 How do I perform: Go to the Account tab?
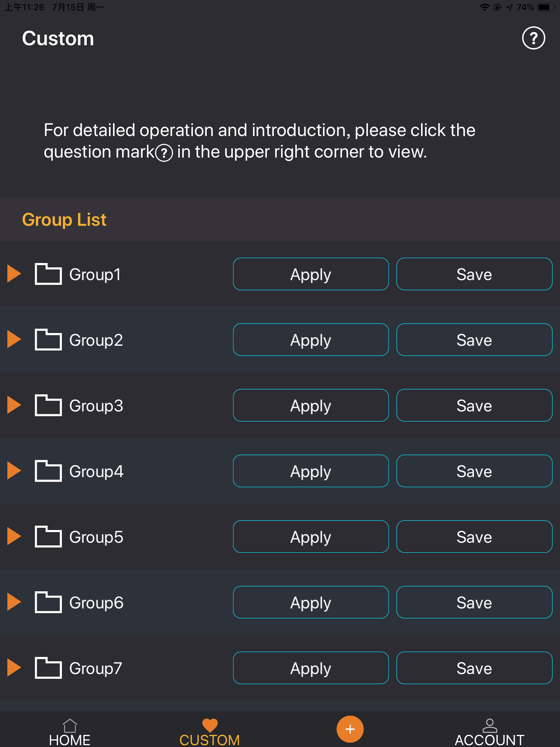[x=489, y=733]
